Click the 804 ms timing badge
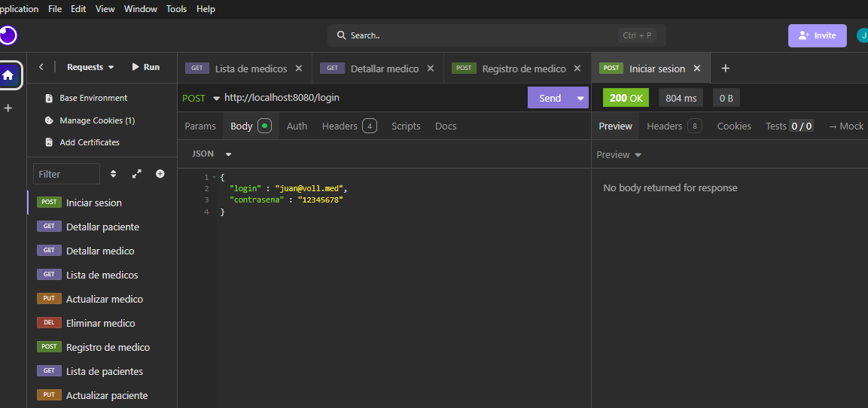868x408 pixels. [x=681, y=98]
